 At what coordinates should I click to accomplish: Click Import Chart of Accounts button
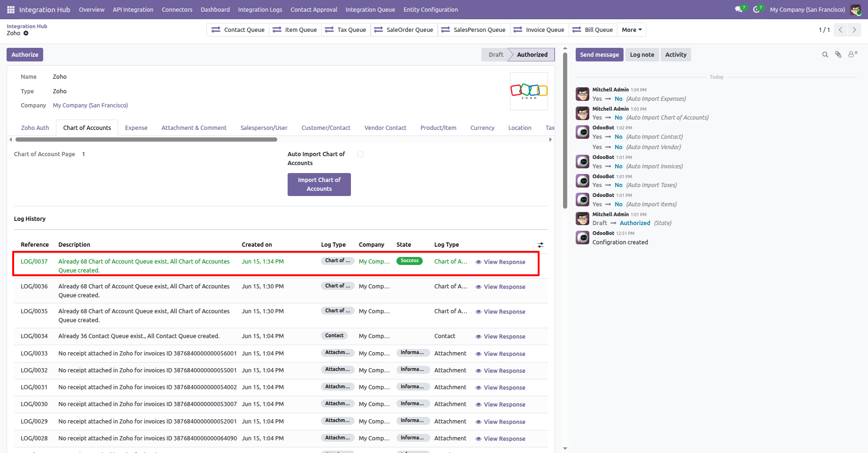[x=319, y=184]
